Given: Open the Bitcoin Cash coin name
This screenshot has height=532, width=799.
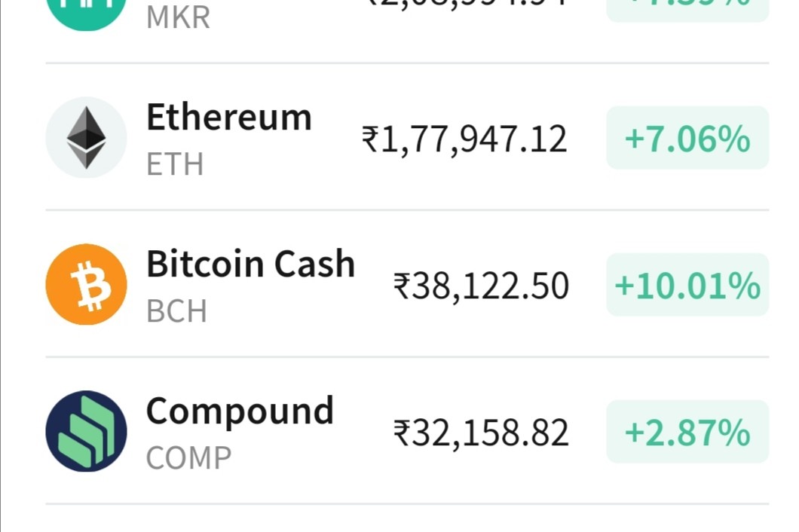Looking at the screenshot, I should pyautogui.click(x=251, y=264).
